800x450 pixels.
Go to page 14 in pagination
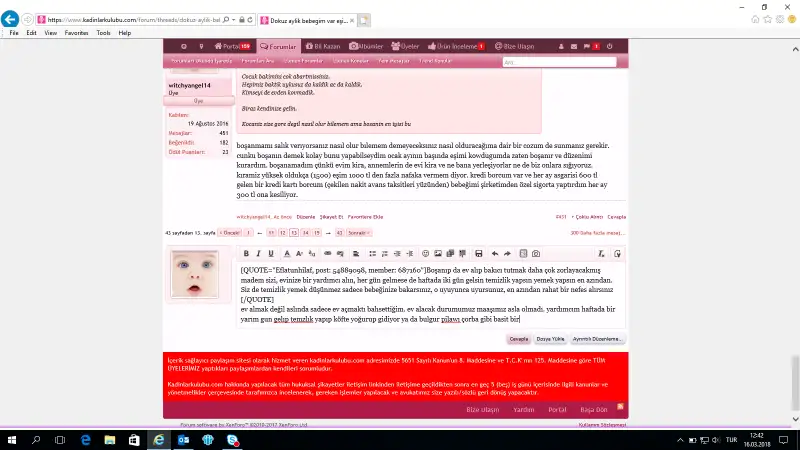coord(304,232)
